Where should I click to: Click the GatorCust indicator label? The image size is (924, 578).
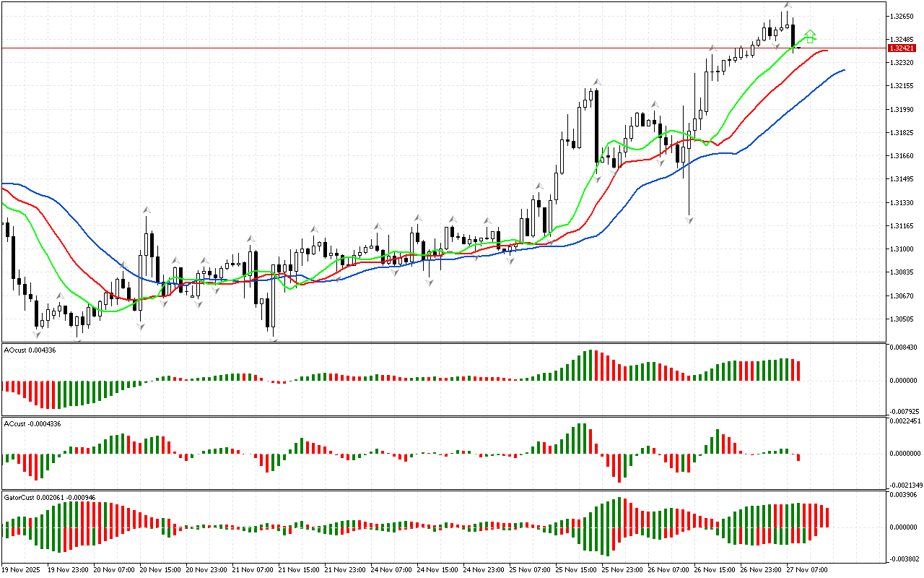50,497
